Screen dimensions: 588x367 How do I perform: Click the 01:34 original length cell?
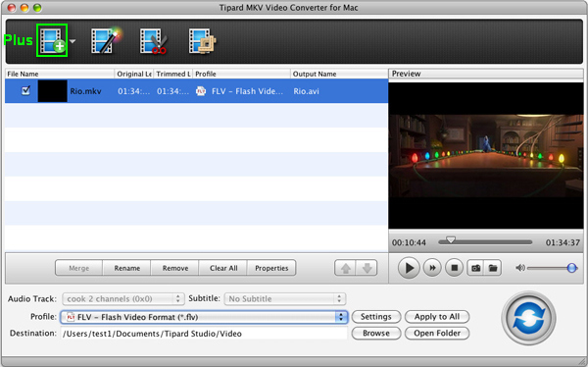(134, 91)
